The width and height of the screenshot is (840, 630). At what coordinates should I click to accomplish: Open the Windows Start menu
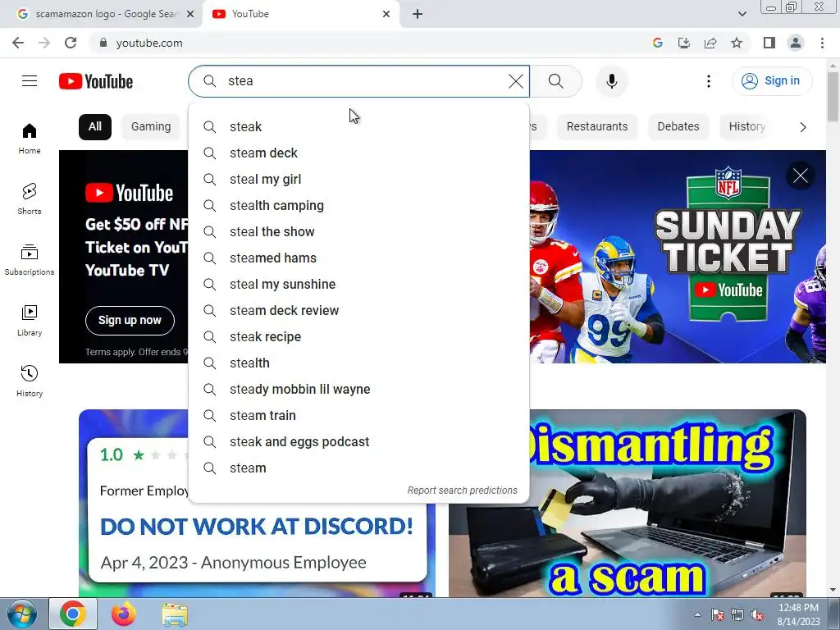(x=22, y=614)
